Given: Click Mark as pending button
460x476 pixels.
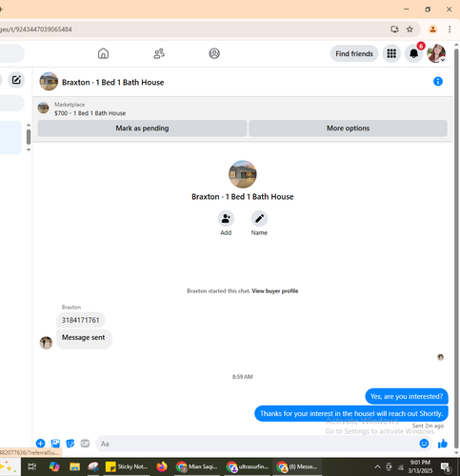Looking at the screenshot, I should pyautogui.click(x=142, y=129).
